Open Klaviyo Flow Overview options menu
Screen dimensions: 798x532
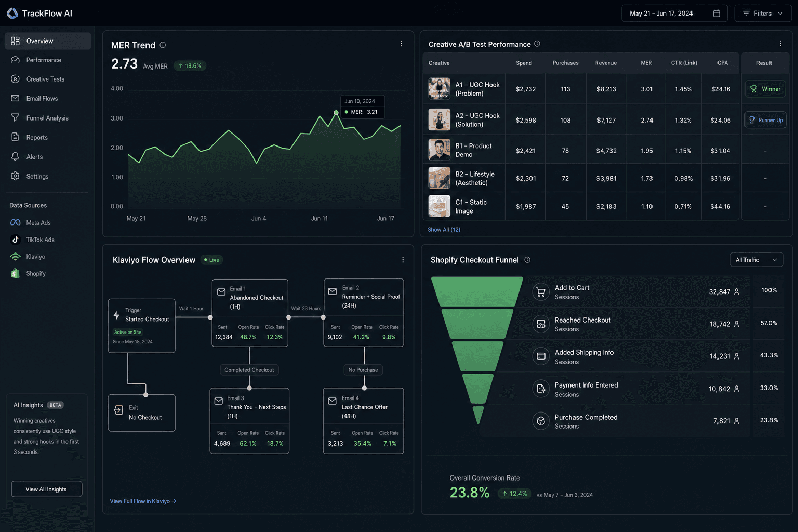click(x=403, y=260)
